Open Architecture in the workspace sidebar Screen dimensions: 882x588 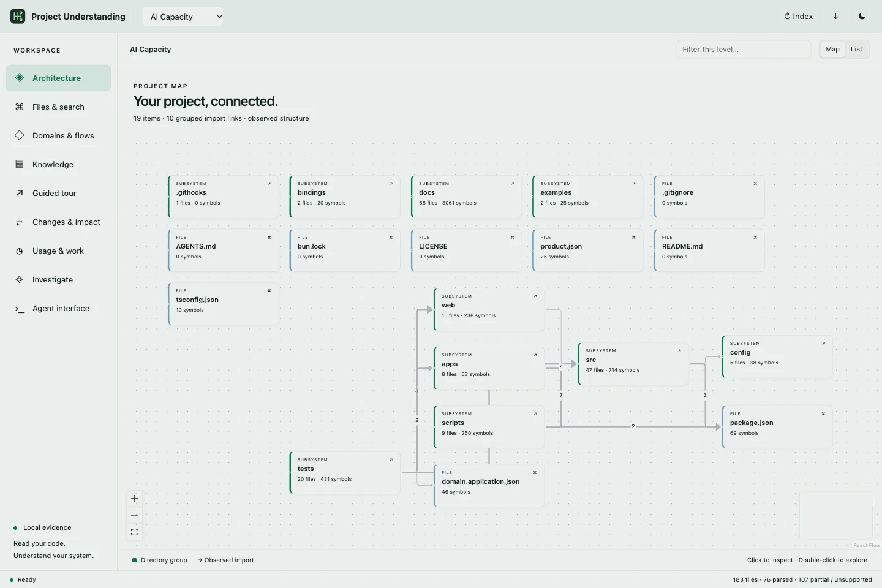click(59, 78)
